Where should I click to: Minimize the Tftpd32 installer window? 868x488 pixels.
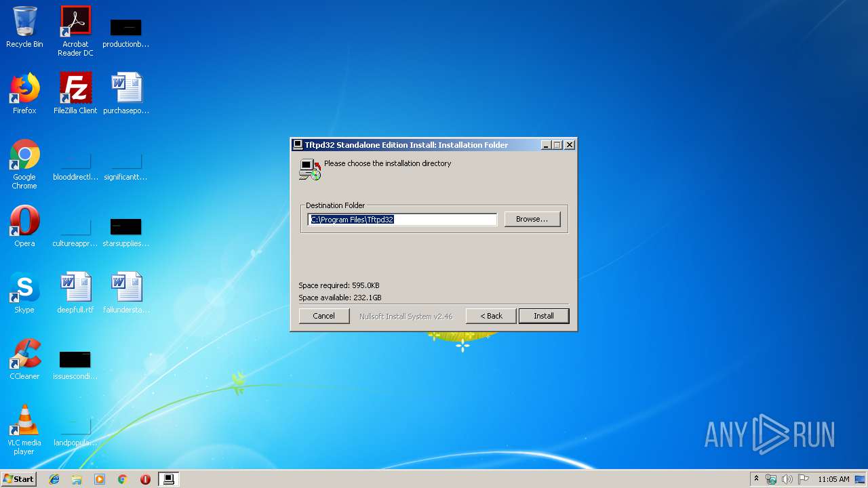(x=547, y=145)
